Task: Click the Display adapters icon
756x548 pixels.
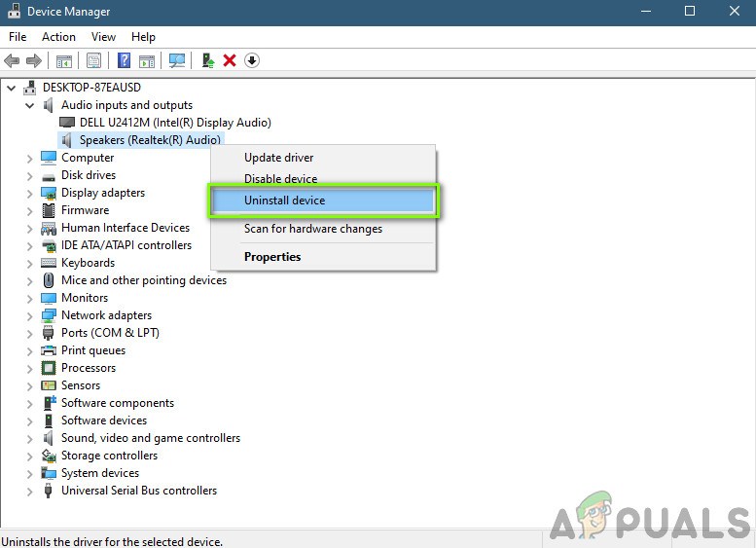Action: [49, 193]
